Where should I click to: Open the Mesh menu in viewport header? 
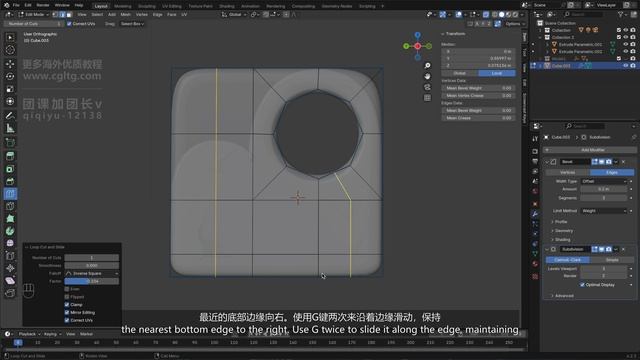click(x=125, y=14)
